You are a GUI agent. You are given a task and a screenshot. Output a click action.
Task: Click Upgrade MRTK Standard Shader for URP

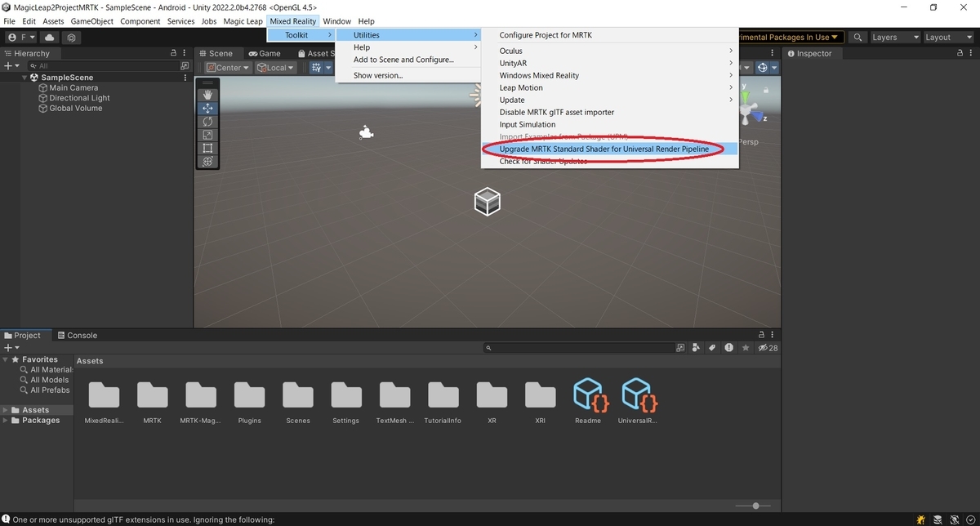(x=609, y=149)
